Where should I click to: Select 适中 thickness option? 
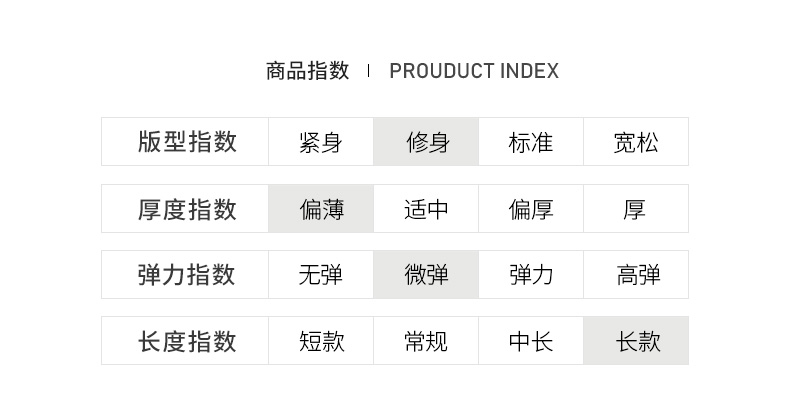426,209
